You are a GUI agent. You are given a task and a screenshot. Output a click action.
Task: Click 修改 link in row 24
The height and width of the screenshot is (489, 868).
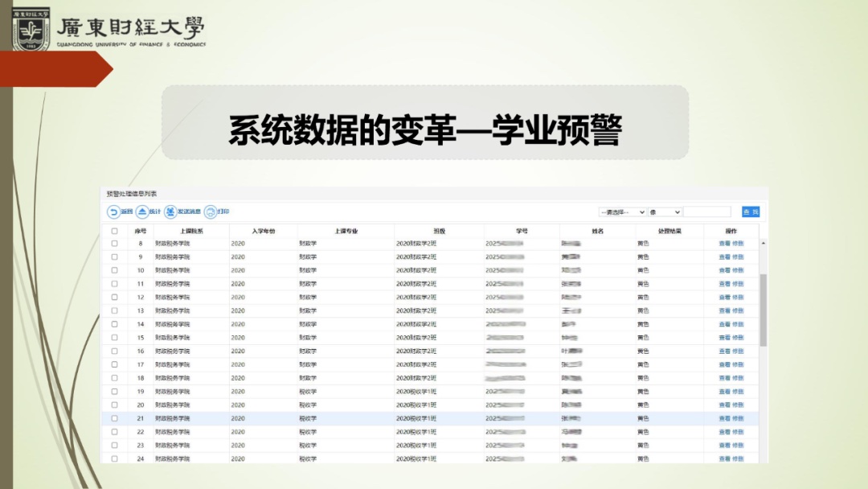point(738,458)
